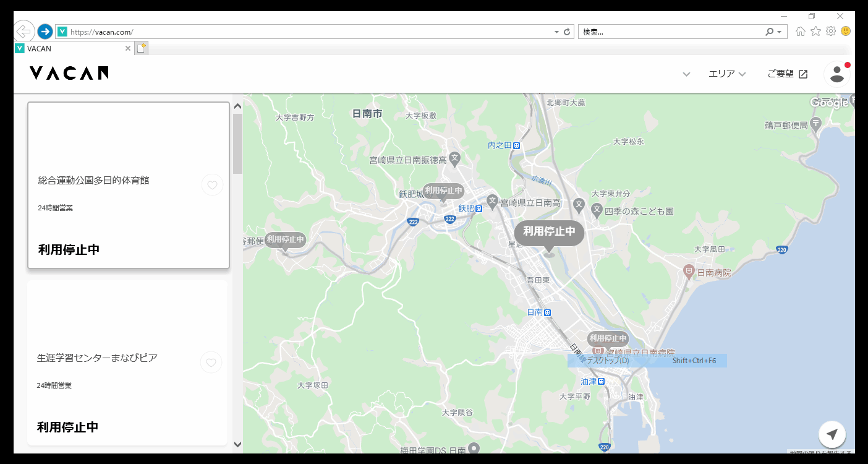Click the VACAN logo
The height and width of the screenshot is (464, 868).
click(69, 73)
